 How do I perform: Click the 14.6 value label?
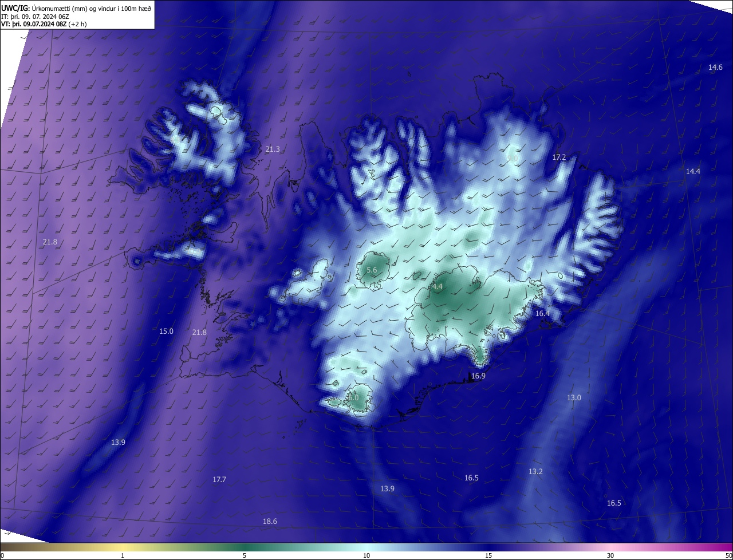(715, 68)
